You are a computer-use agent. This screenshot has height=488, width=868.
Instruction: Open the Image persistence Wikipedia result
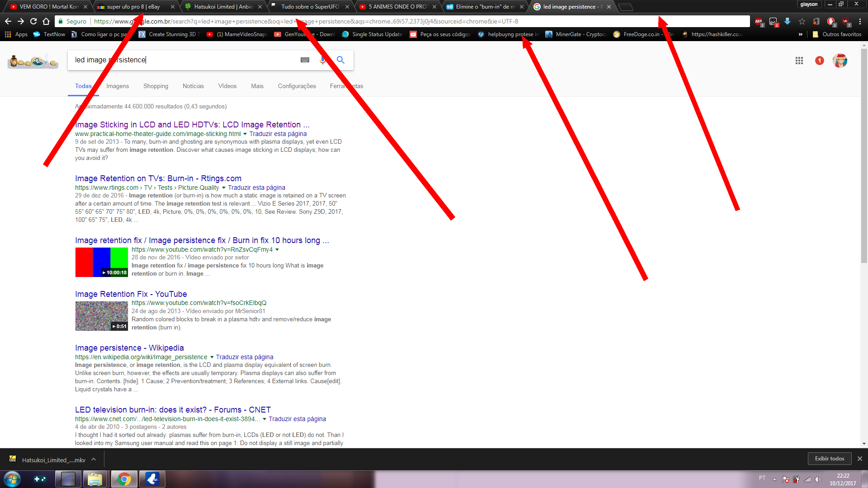pyautogui.click(x=129, y=348)
